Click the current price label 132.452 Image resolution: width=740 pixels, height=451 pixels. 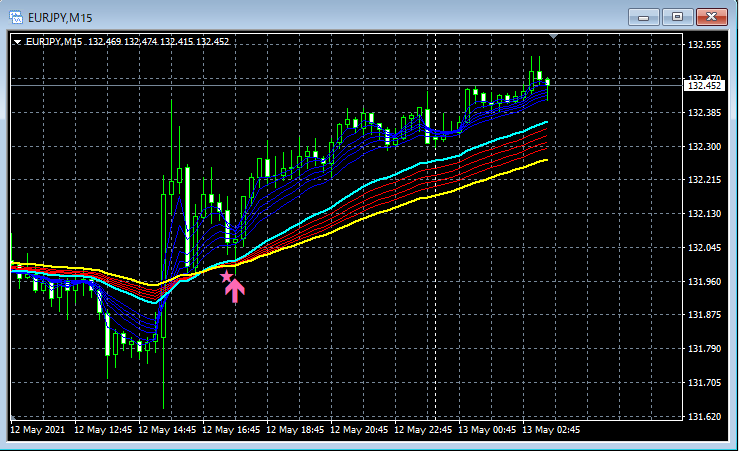[704, 85]
